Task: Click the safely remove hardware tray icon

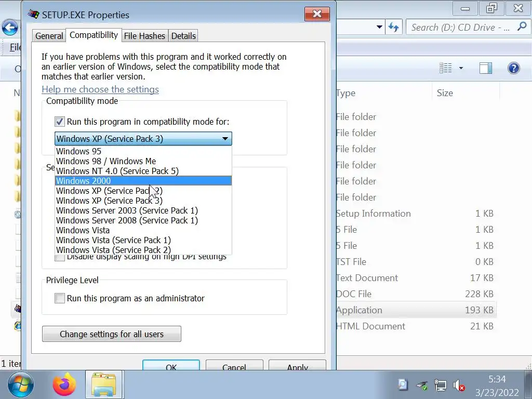Action: [x=422, y=385]
